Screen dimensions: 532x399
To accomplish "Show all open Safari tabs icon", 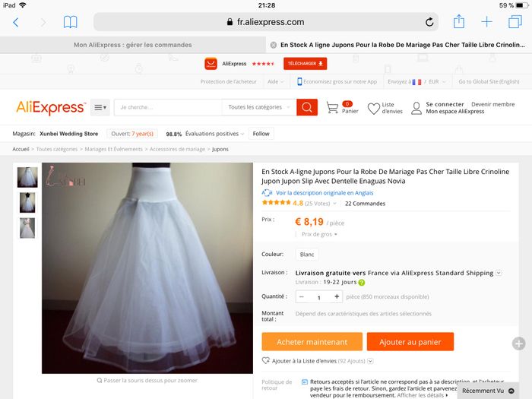I will [x=515, y=22].
